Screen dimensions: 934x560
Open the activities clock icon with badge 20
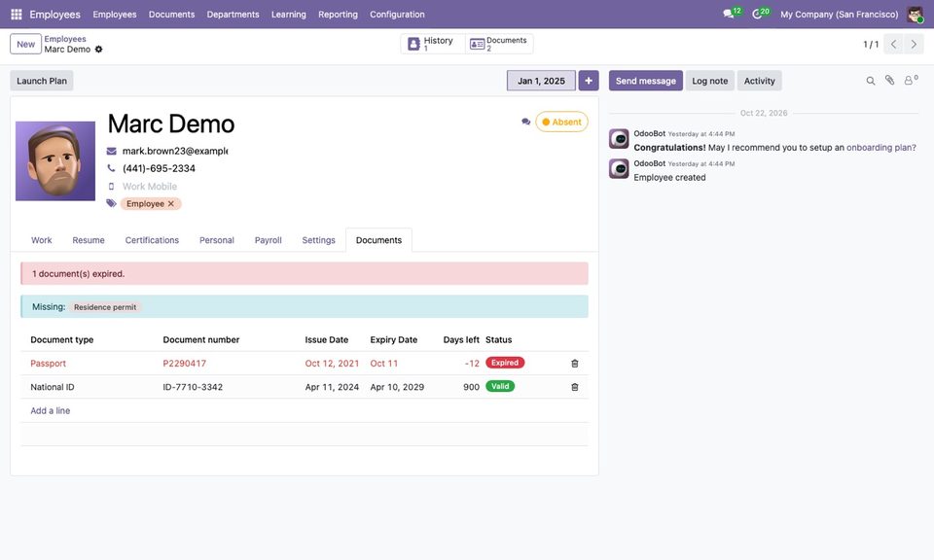(757, 14)
